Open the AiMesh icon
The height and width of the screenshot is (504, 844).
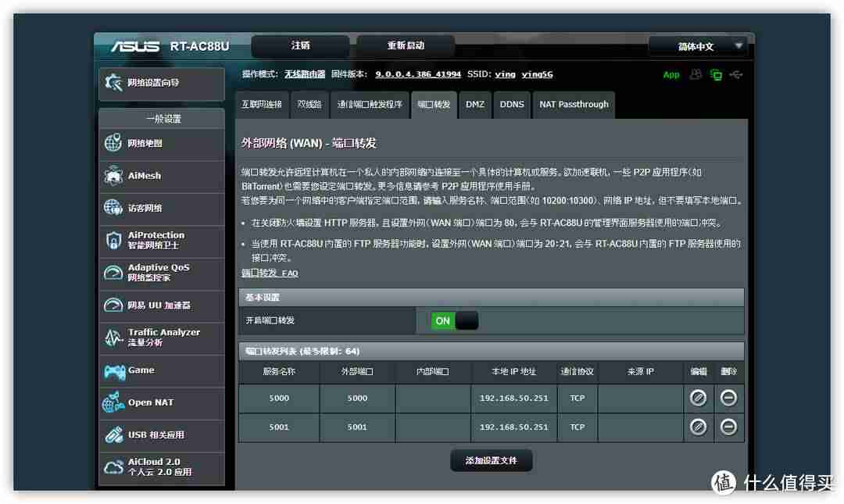click(x=113, y=176)
